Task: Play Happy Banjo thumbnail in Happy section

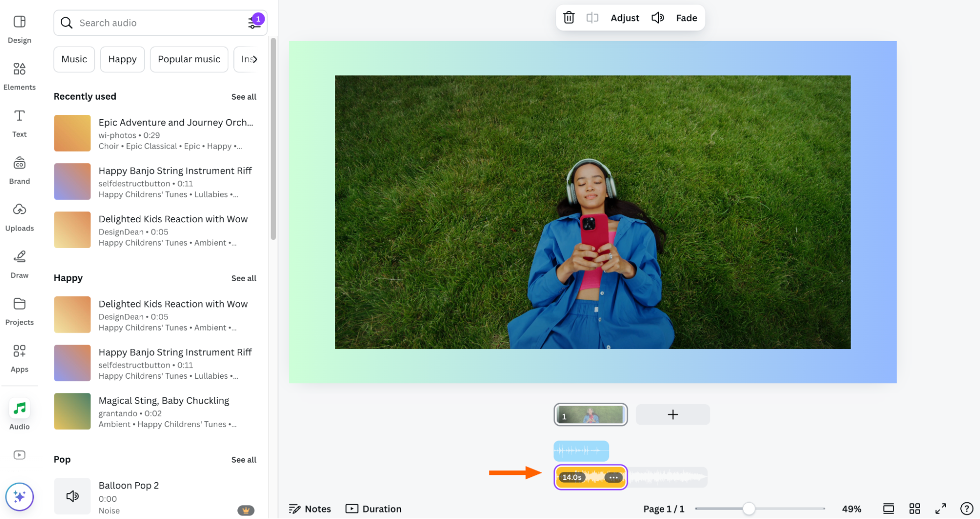Action: pyautogui.click(x=72, y=363)
